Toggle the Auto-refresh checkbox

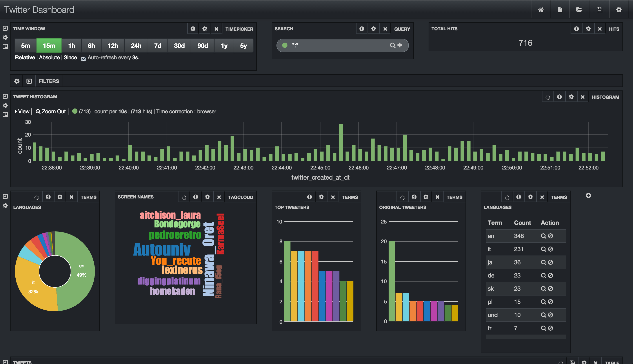click(83, 58)
